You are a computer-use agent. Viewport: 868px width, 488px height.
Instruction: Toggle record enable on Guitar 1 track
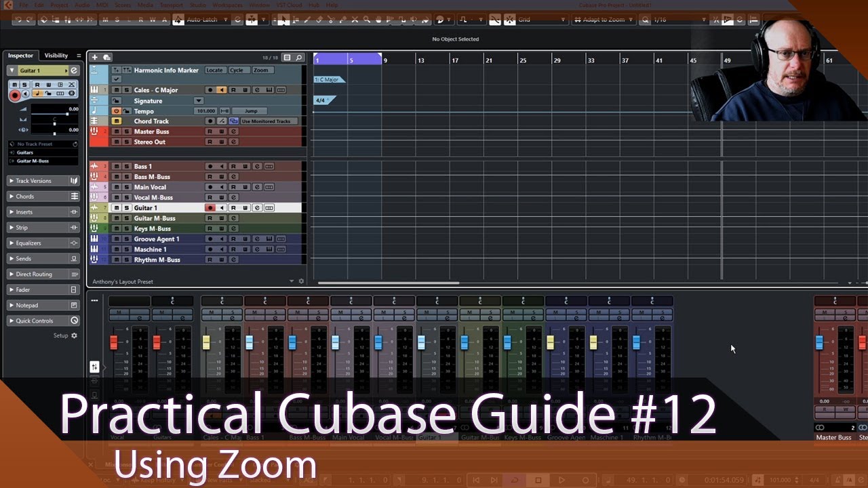(210, 208)
